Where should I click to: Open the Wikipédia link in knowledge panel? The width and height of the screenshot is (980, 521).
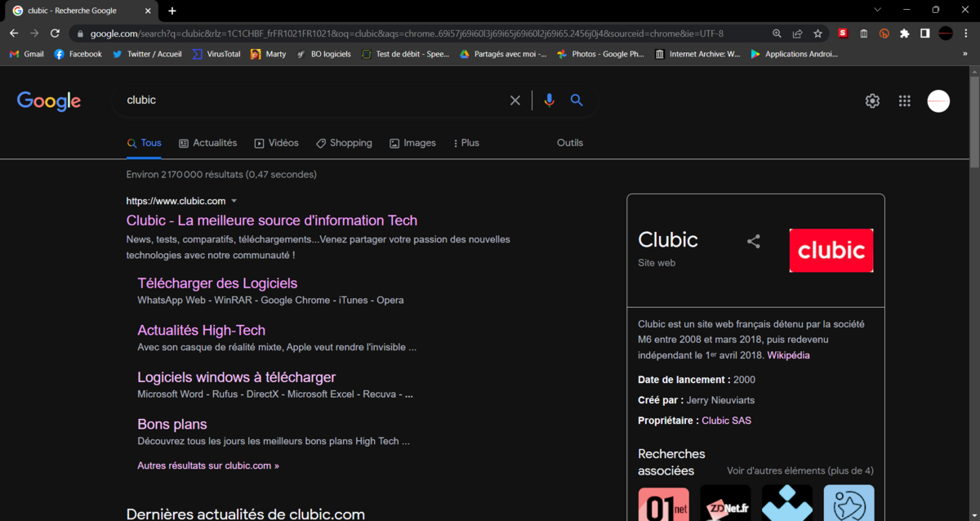click(788, 355)
